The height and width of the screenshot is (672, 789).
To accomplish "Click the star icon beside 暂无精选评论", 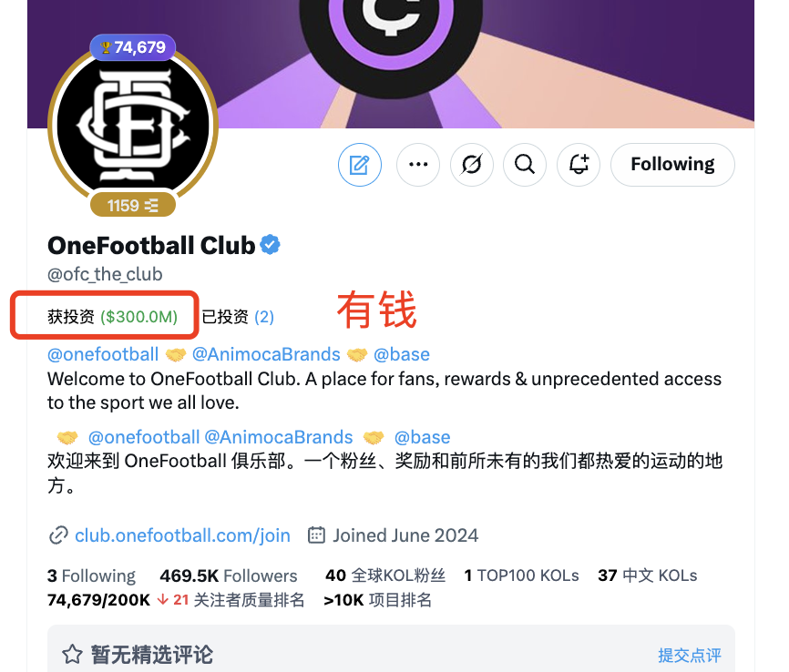I will click(x=73, y=654).
